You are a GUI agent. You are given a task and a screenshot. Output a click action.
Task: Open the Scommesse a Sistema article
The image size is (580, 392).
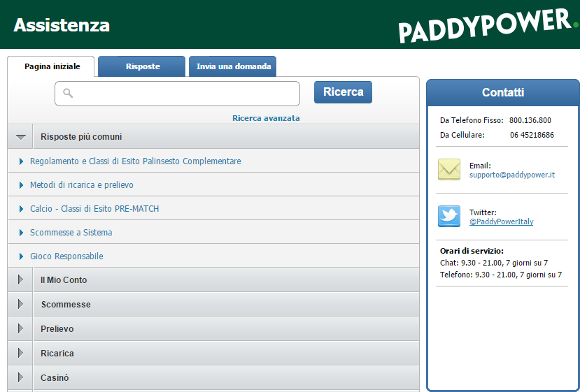[x=71, y=233]
